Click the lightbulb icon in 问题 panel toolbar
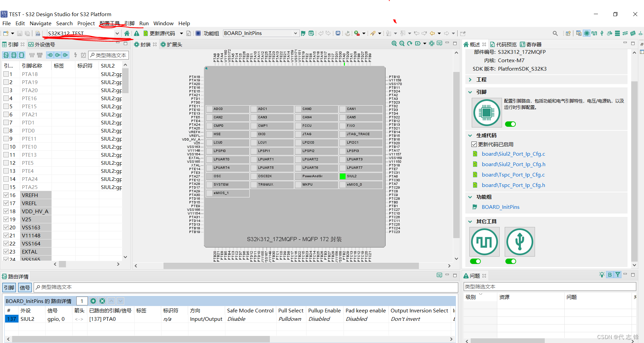644x343 pixels. click(x=602, y=275)
